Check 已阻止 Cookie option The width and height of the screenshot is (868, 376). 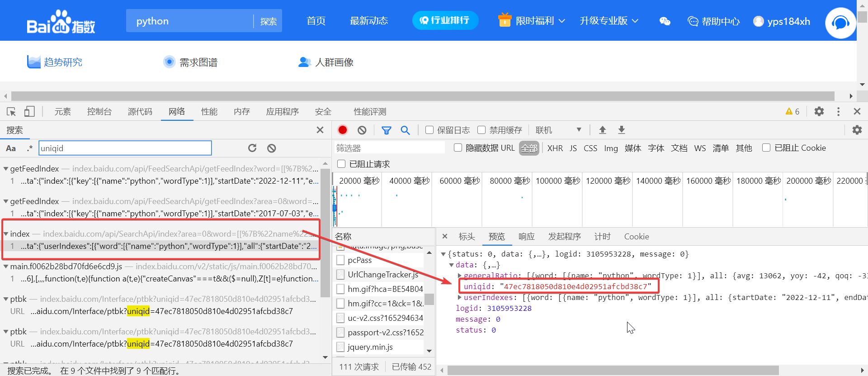[x=766, y=148]
